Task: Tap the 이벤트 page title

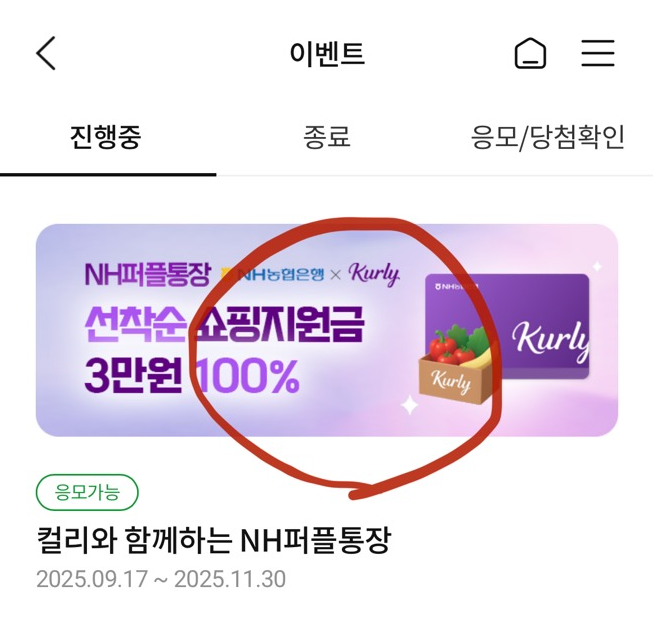Action: 327,53
